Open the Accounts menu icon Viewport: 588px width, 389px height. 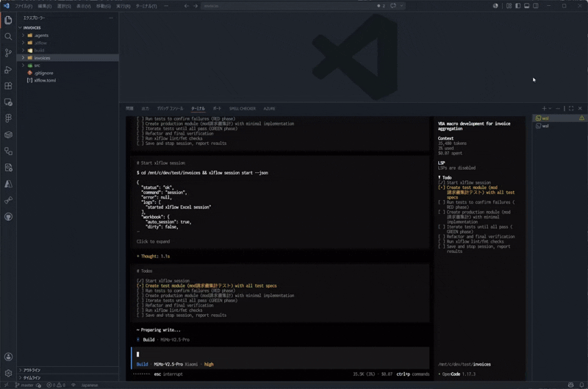click(x=8, y=357)
